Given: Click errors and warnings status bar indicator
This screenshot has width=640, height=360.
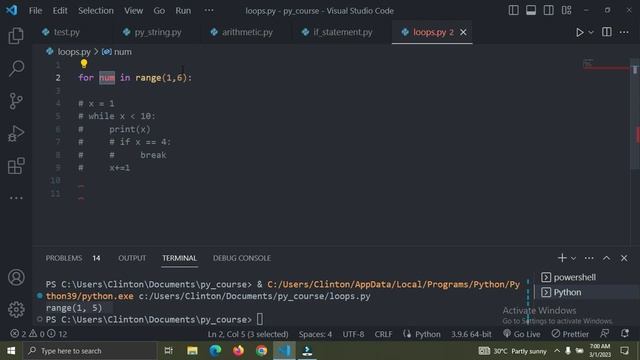Looking at the screenshot, I should [x=39, y=334].
